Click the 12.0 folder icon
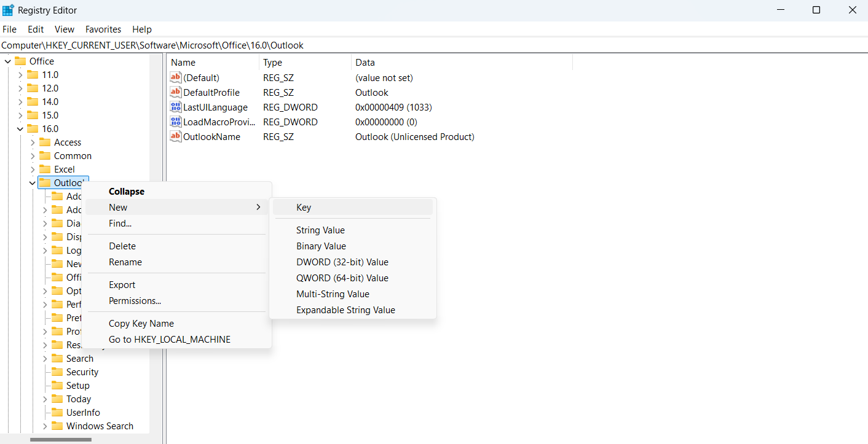868x444 pixels. [33, 88]
